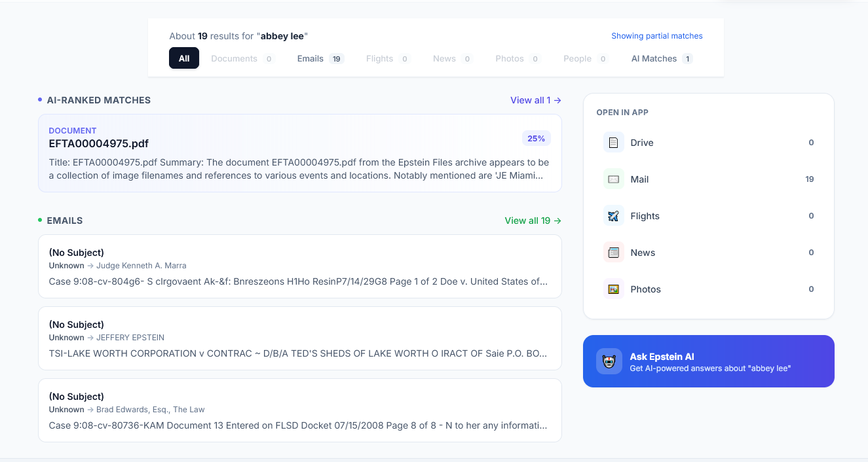Click the Ask Epstein AI robot icon

pyautogui.click(x=609, y=361)
